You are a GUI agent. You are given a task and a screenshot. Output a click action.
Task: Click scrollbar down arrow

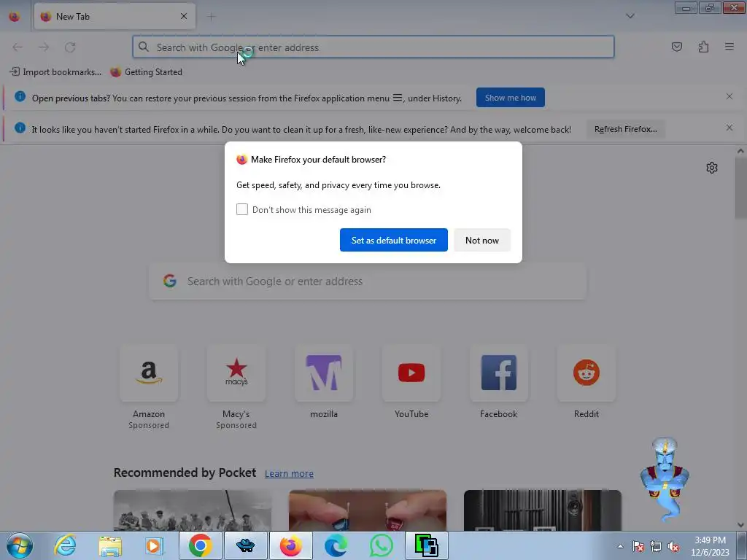pyautogui.click(x=740, y=525)
